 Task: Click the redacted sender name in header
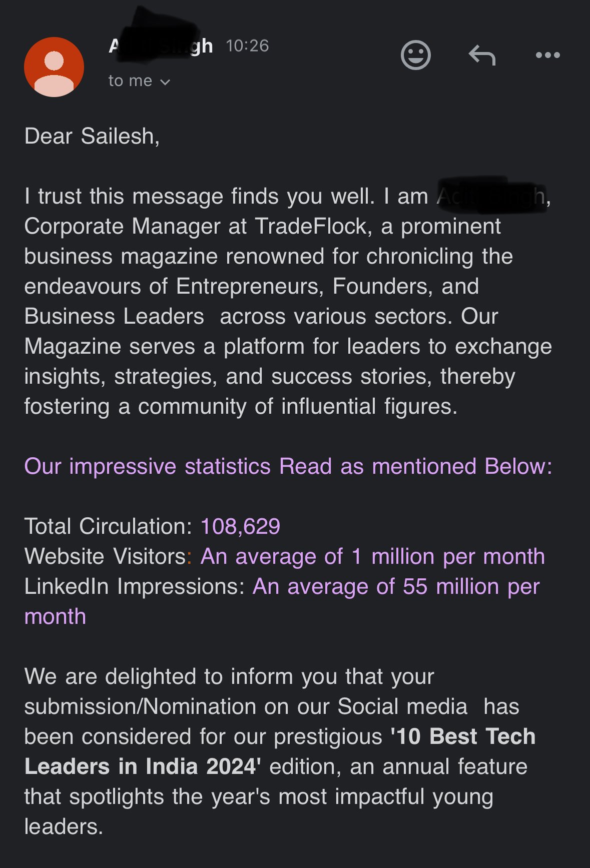[160, 46]
